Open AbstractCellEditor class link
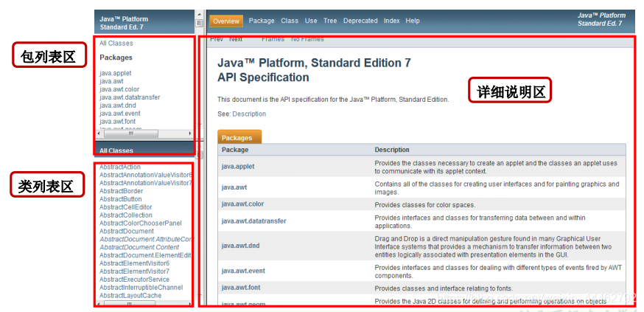Screen dimensions: 644x312 click(126, 207)
